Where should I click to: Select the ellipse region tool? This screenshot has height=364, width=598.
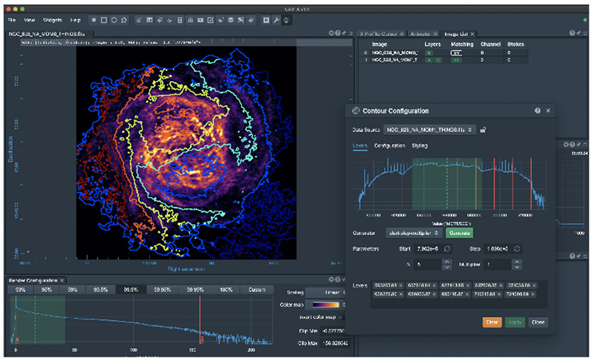114,20
